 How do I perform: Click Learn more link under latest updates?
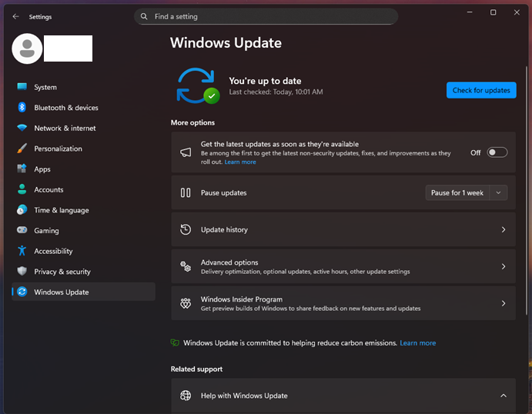[240, 162]
